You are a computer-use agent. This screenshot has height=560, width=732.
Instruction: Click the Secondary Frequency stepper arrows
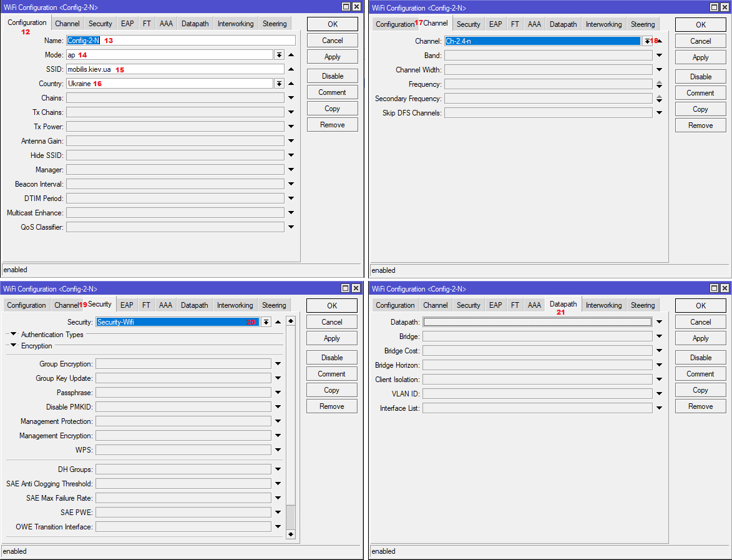(x=659, y=99)
